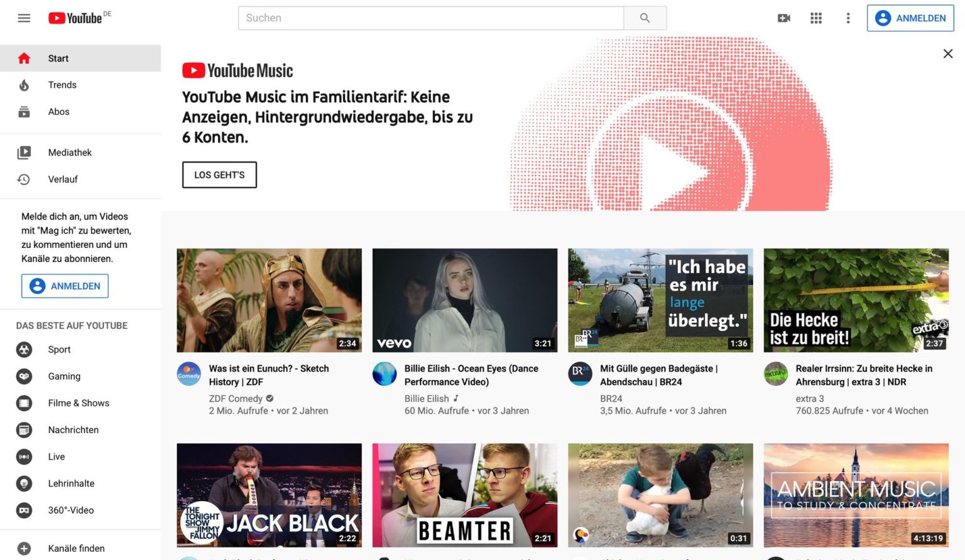Open the video creation camera icon
The height and width of the screenshot is (560, 965).
click(x=783, y=18)
